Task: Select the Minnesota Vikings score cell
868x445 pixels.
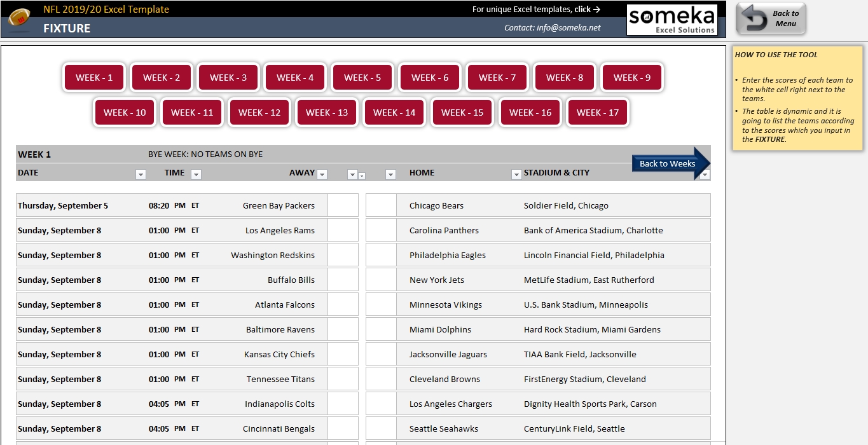Action: 381,305
